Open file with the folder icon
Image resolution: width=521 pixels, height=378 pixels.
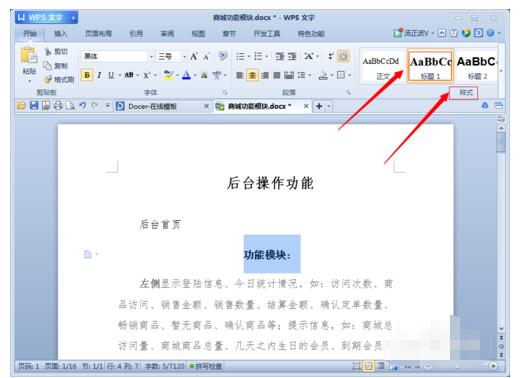point(21,106)
